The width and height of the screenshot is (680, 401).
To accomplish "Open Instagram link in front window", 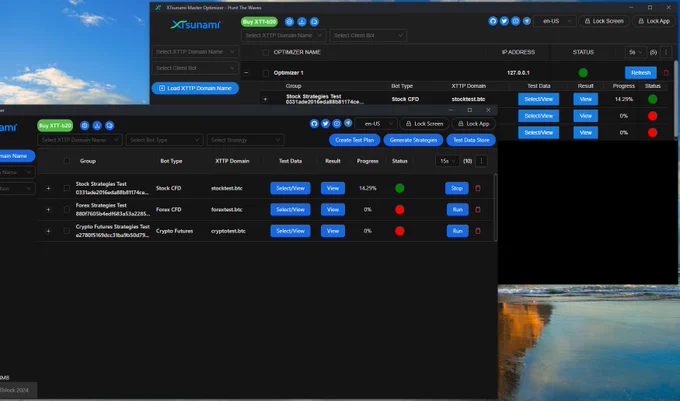I will 337,124.
